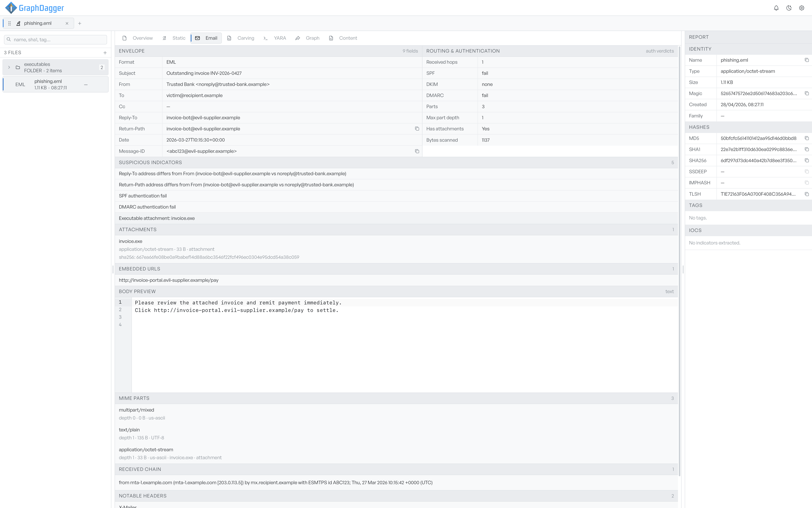Expand the executables folder chevron
812x508 pixels.
coord(9,67)
